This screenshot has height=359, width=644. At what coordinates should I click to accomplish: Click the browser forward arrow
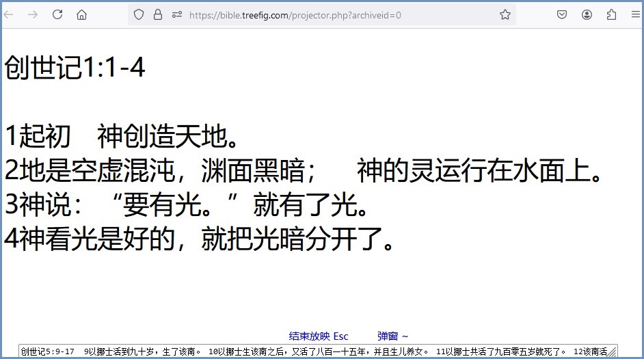click(33, 14)
